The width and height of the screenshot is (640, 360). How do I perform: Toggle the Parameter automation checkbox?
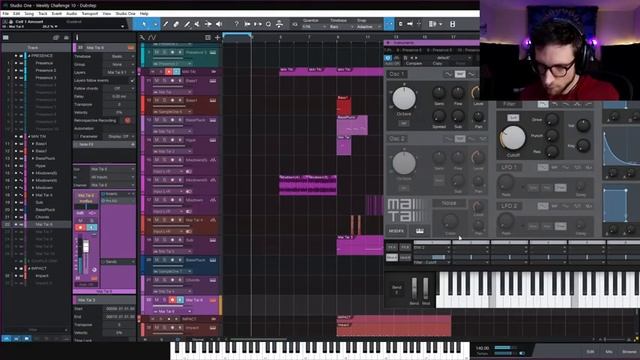(76, 137)
